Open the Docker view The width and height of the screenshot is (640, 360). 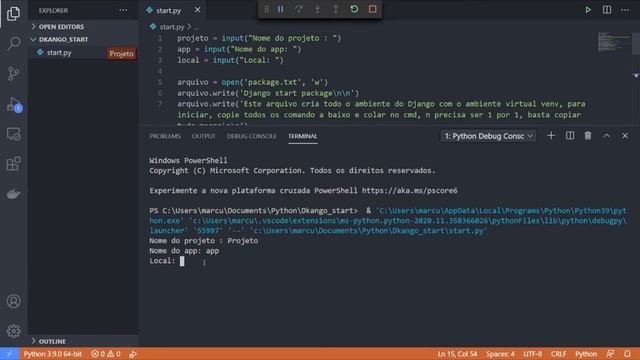coord(13,194)
